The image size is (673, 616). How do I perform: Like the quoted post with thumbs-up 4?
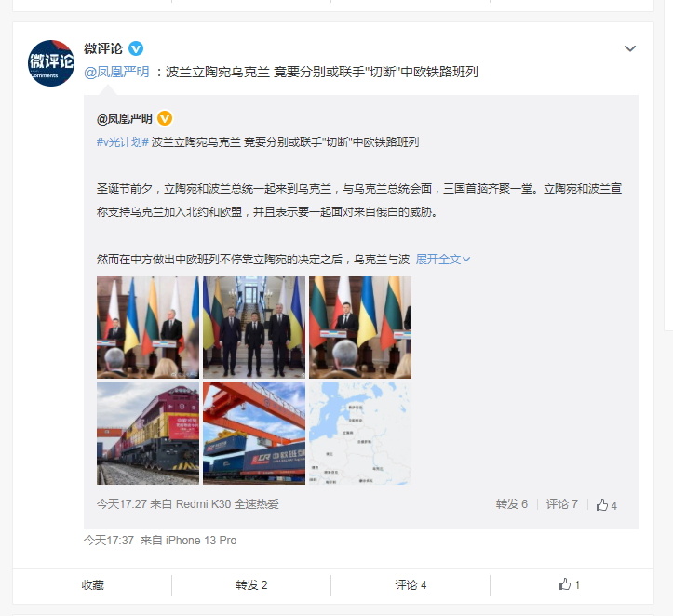point(607,505)
